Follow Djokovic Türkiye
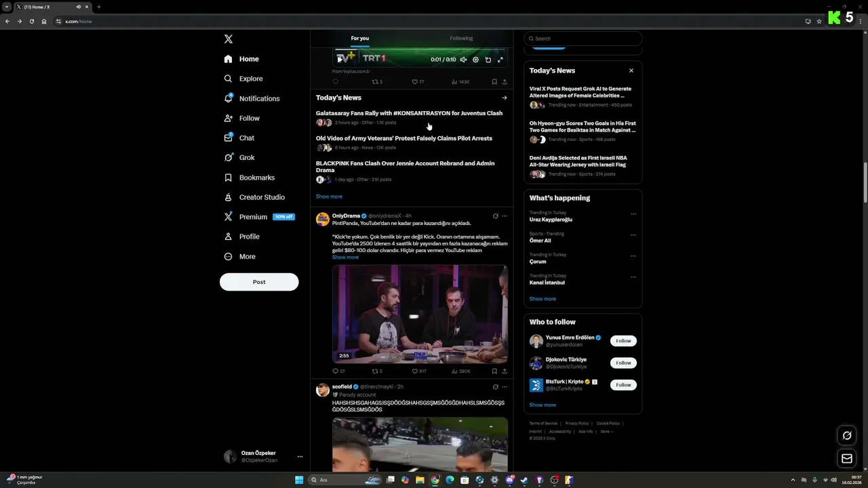The width and height of the screenshot is (868, 488). (x=623, y=363)
